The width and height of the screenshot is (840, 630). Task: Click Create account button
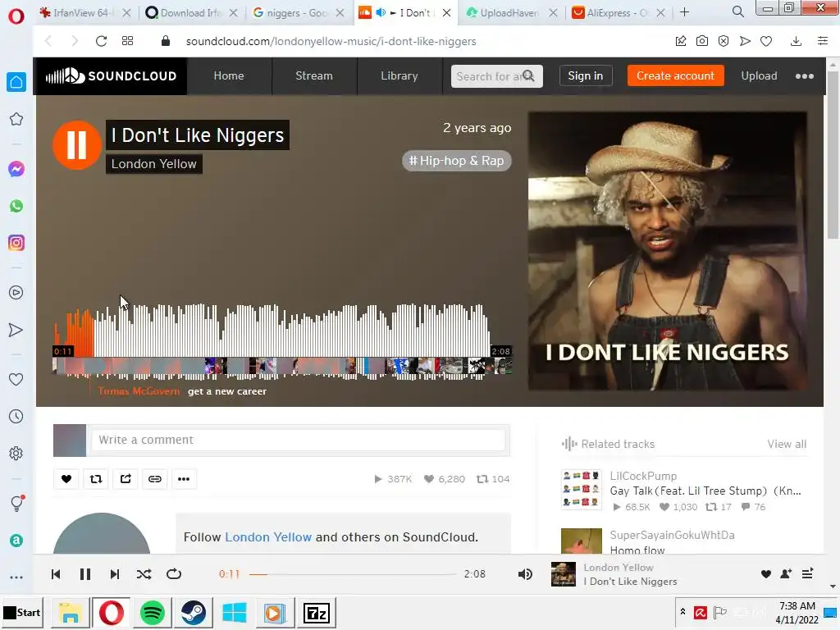tap(675, 76)
